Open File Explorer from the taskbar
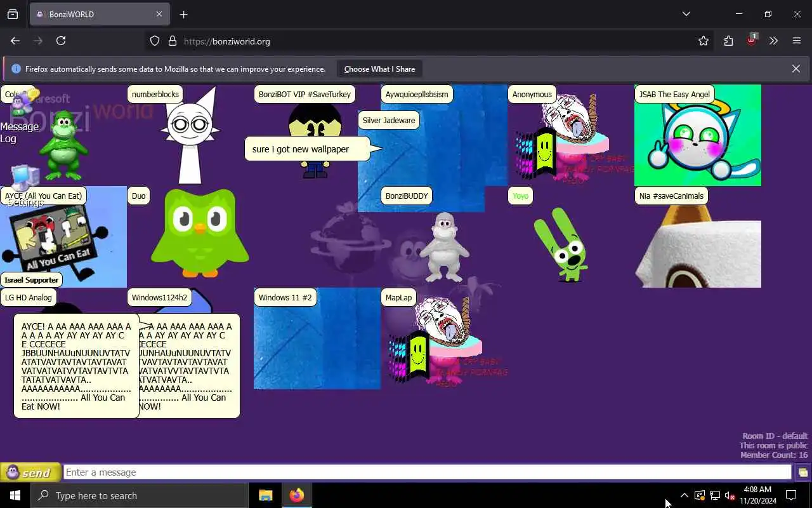The width and height of the screenshot is (812, 508). tap(265, 495)
